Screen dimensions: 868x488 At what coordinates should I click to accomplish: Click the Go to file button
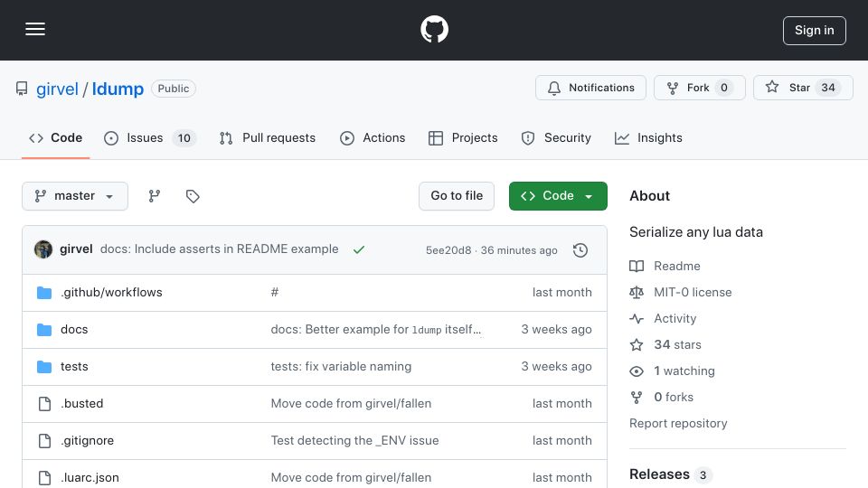[x=456, y=196]
